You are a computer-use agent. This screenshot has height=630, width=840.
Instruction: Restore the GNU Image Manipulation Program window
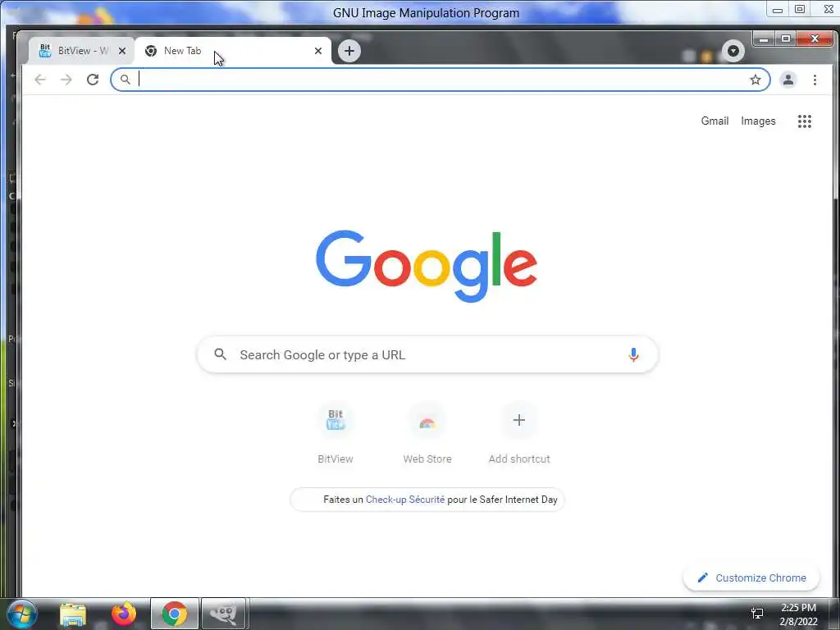pyautogui.click(x=800, y=9)
